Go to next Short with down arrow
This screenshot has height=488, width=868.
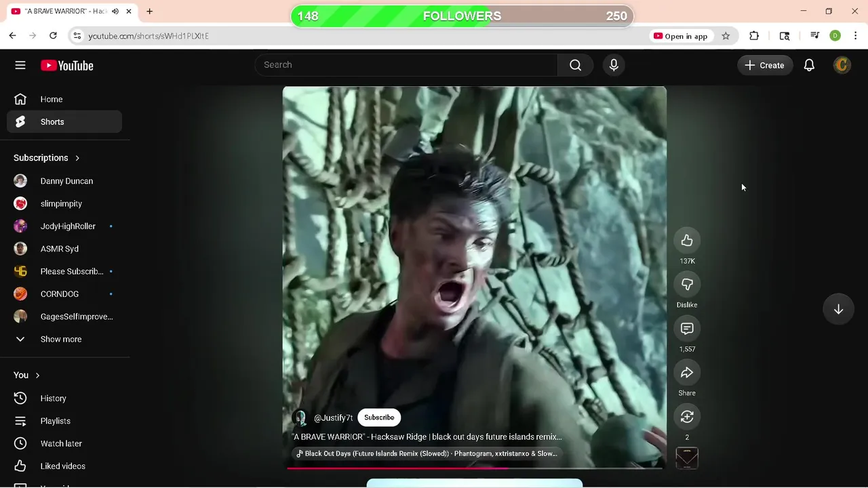click(838, 309)
